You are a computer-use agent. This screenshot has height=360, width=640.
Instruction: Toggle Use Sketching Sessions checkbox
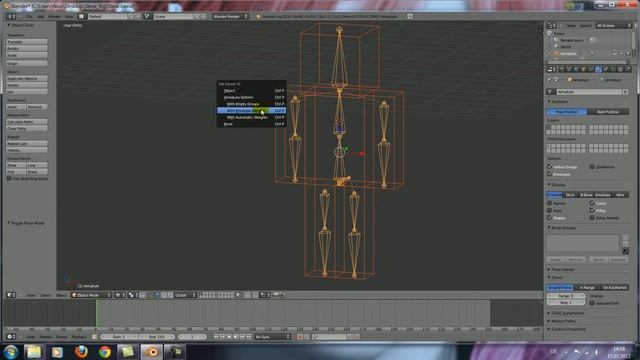(x=9, y=178)
